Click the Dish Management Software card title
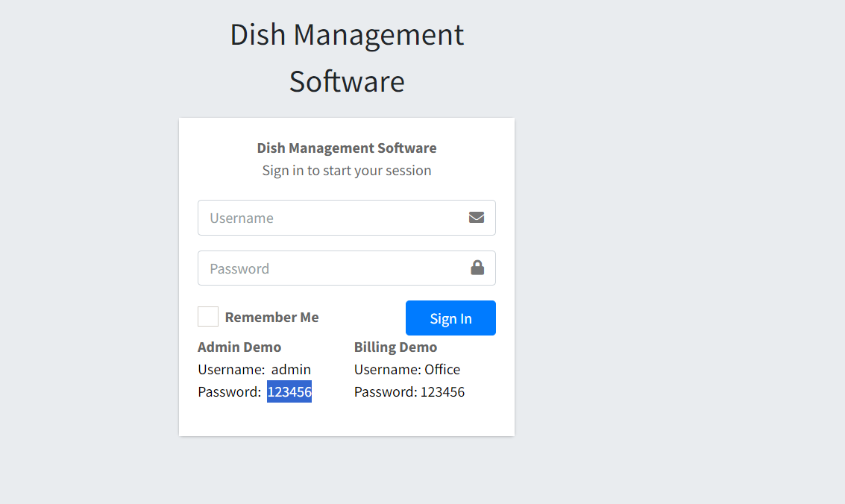The image size is (845, 504). (347, 148)
